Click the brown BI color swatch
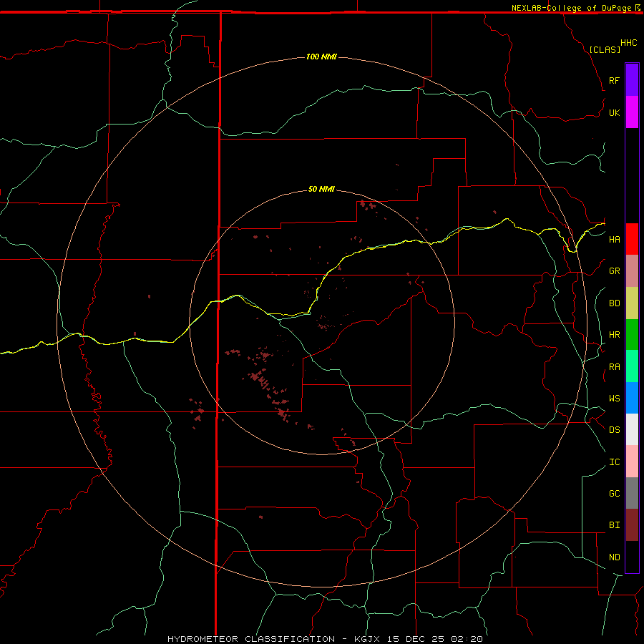Image resolution: width=644 pixels, height=644 pixels. [632, 525]
